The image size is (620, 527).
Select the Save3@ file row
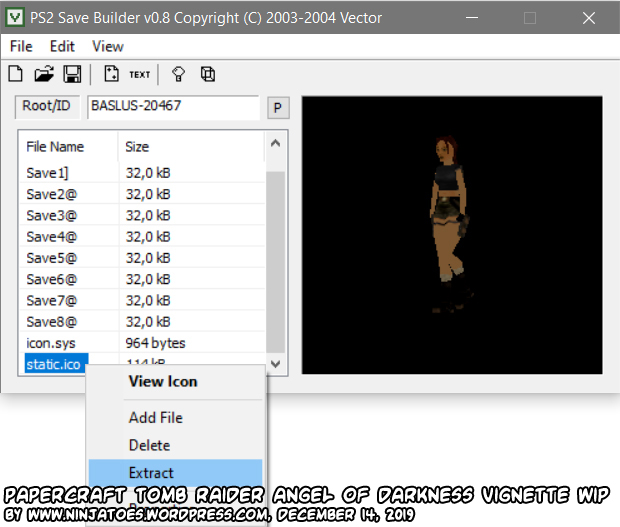pos(142,215)
